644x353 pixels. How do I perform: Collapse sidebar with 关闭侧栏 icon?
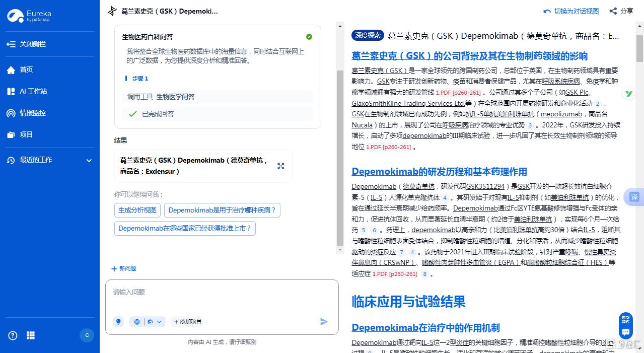pyautogui.click(x=11, y=44)
